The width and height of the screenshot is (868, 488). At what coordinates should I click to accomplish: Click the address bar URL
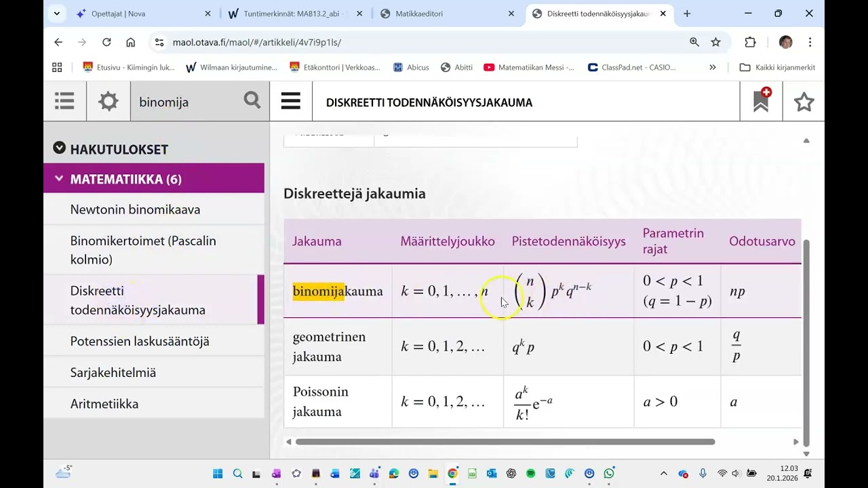point(257,42)
